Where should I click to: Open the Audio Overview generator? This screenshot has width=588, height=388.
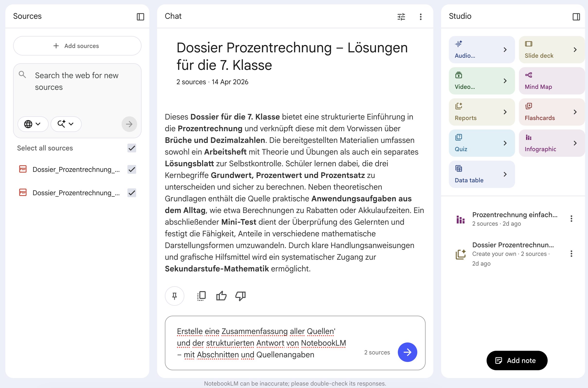481,49
